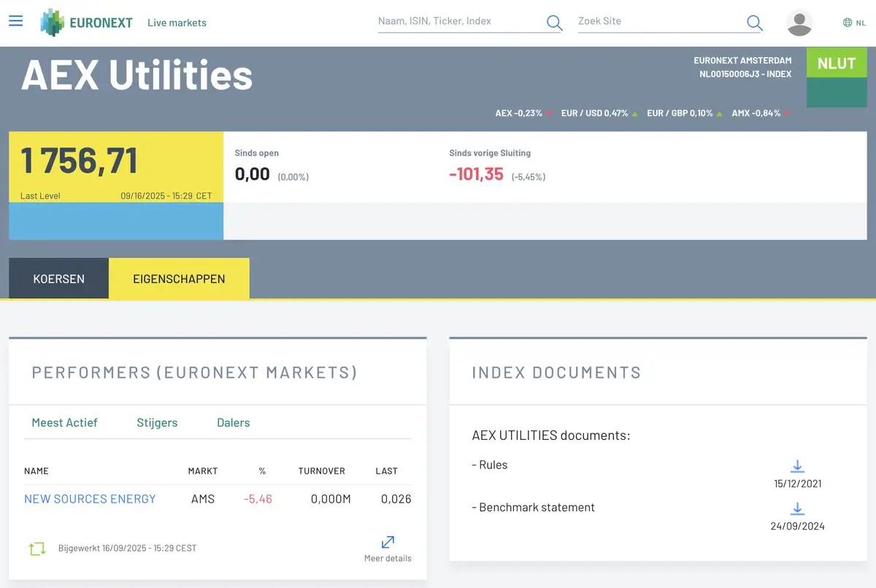Click the -5,46 percentage cell
876x588 pixels.
pos(258,499)
